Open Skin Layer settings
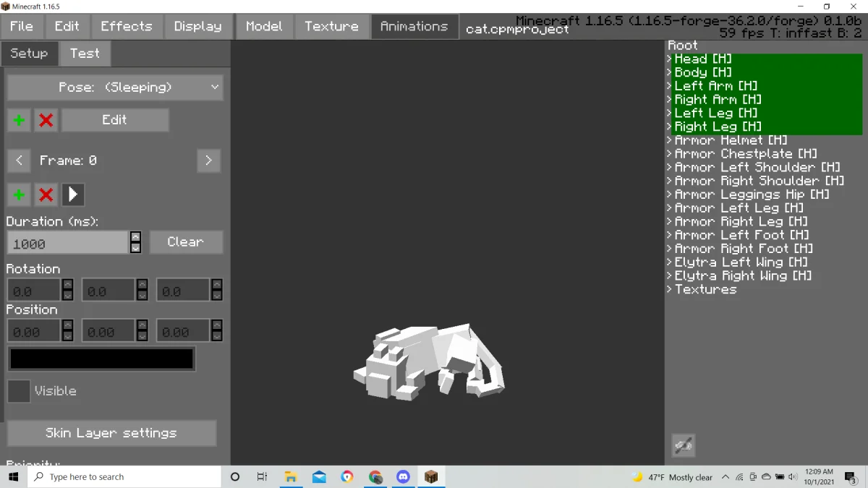Image resolution: width=868 pixels, height=488 pixels. (111, 433)
